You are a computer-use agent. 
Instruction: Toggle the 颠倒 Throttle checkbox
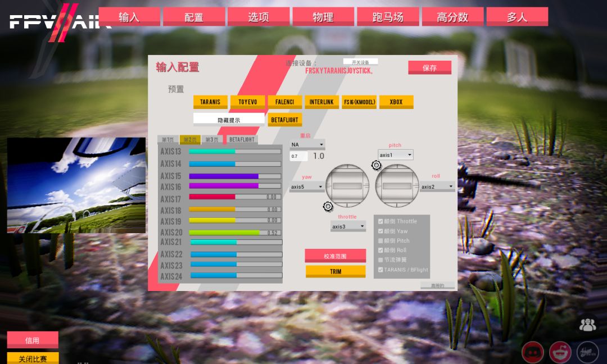(380, 221)
